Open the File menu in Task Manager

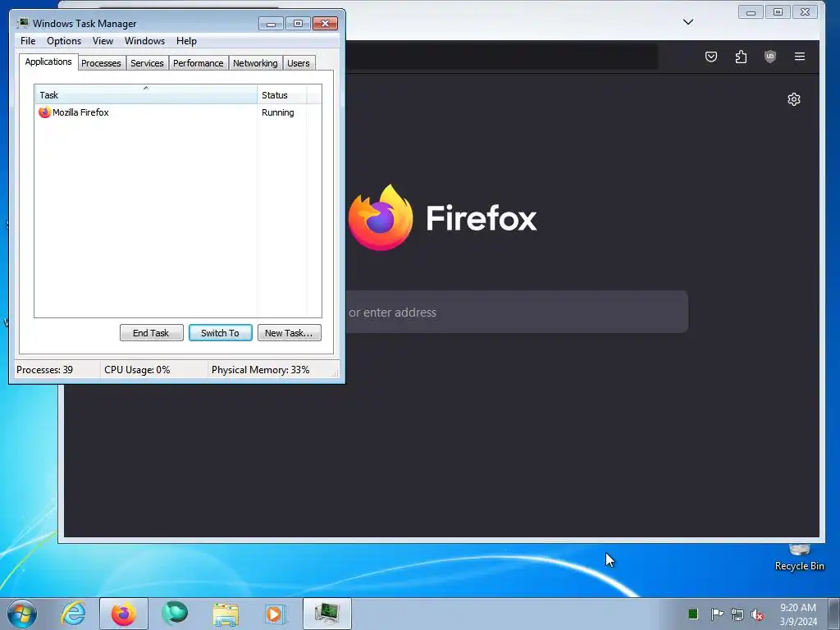tap(28, 41)
